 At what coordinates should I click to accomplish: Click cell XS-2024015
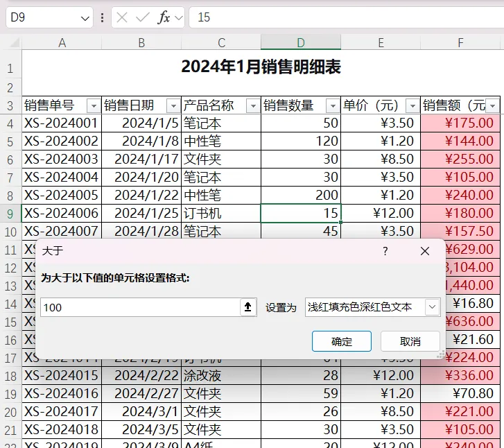click(x=62, y=375)
